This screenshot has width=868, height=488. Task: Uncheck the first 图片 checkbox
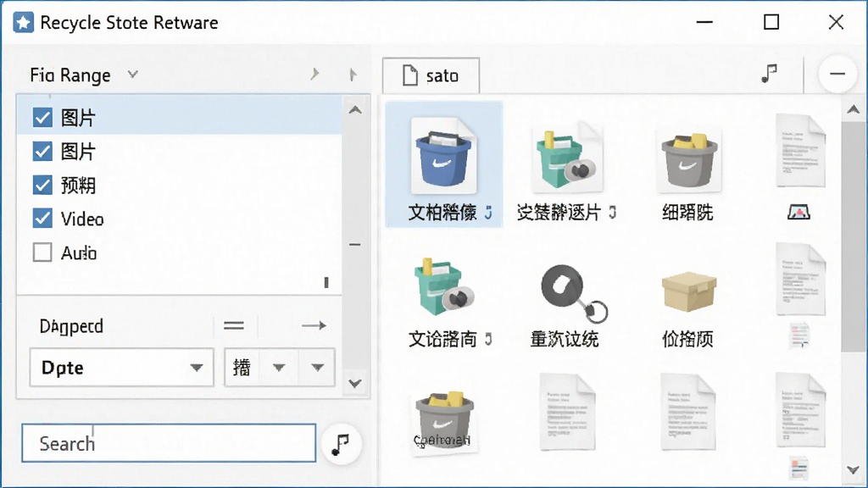point(42,117)
